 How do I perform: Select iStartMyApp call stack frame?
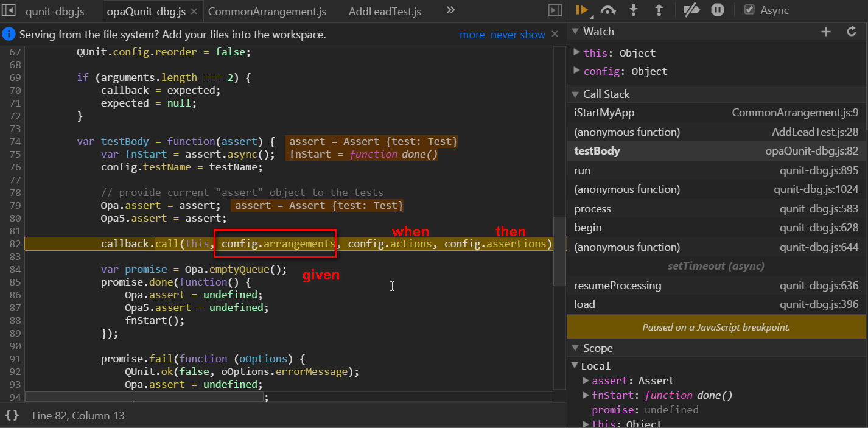[717, 113]
